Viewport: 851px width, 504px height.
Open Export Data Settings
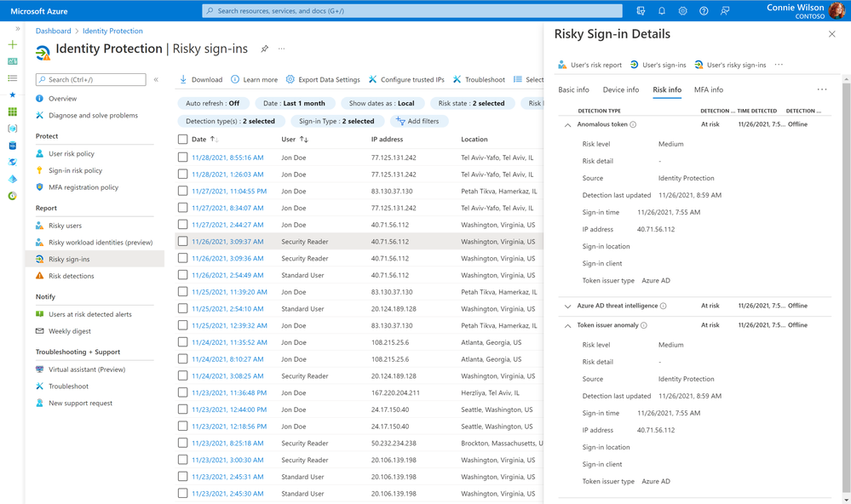tap(323, 79)
